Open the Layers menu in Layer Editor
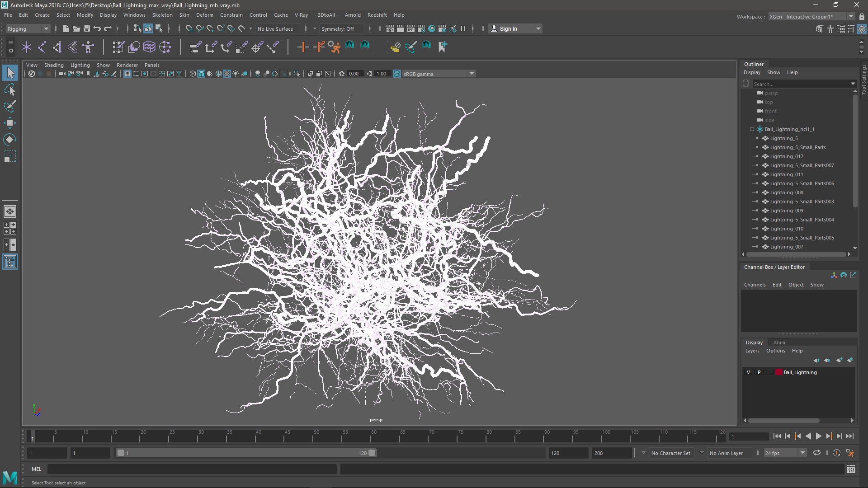The width and height of the screenshot is (868, 488). 752,351
